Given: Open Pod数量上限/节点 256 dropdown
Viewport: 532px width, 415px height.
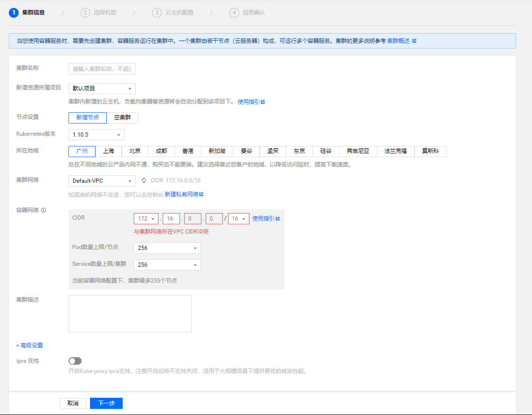Looking at the screenshot, I should [167, 248].
